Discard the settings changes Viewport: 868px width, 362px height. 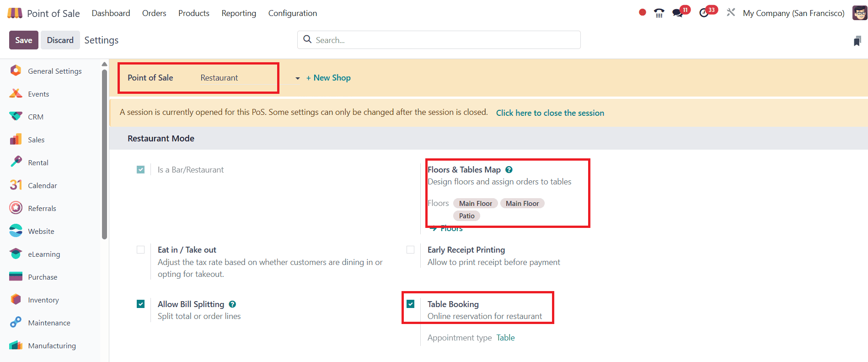(x=60, y=40)
